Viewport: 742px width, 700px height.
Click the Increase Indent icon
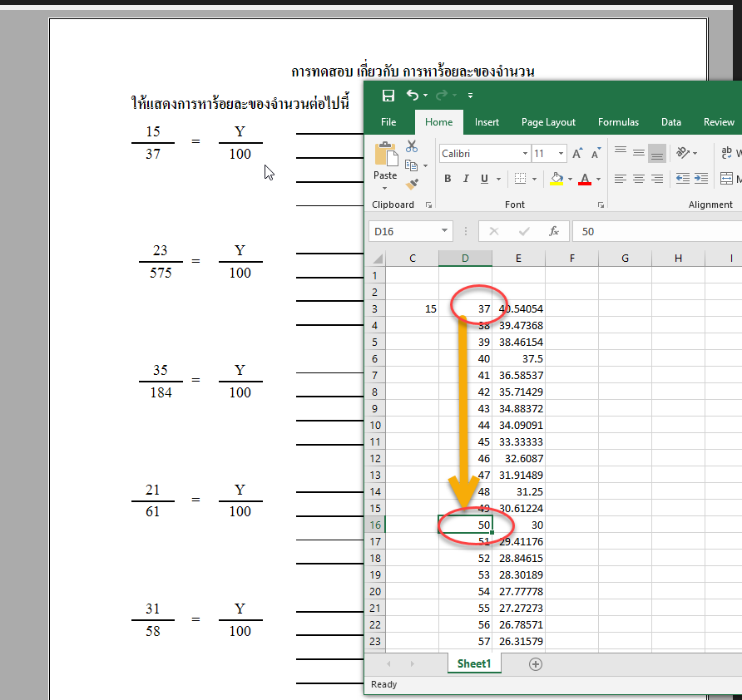pyautogui.click(x=700, y=179)
